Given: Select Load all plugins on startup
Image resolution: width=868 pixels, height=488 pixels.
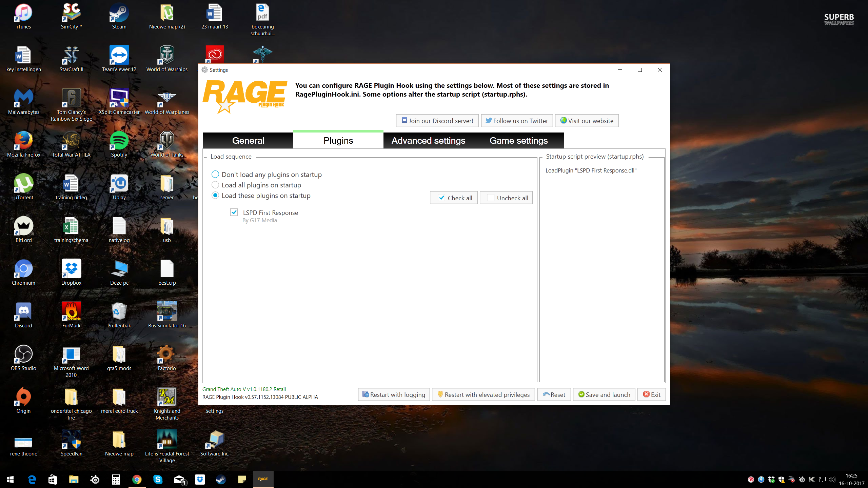Looking at the screenshot, I should [215, 185].
